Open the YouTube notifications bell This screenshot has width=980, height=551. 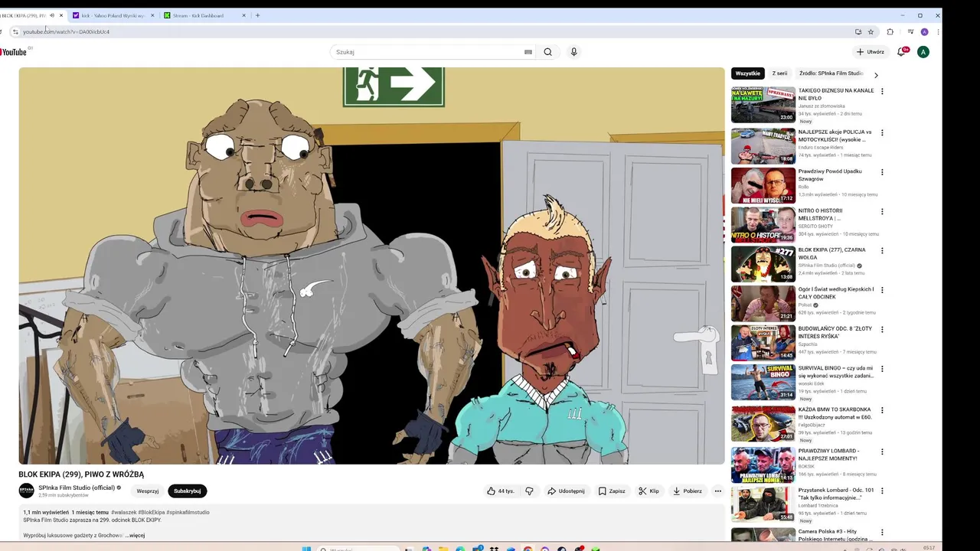pyautogui.click(x=902, y=52)
